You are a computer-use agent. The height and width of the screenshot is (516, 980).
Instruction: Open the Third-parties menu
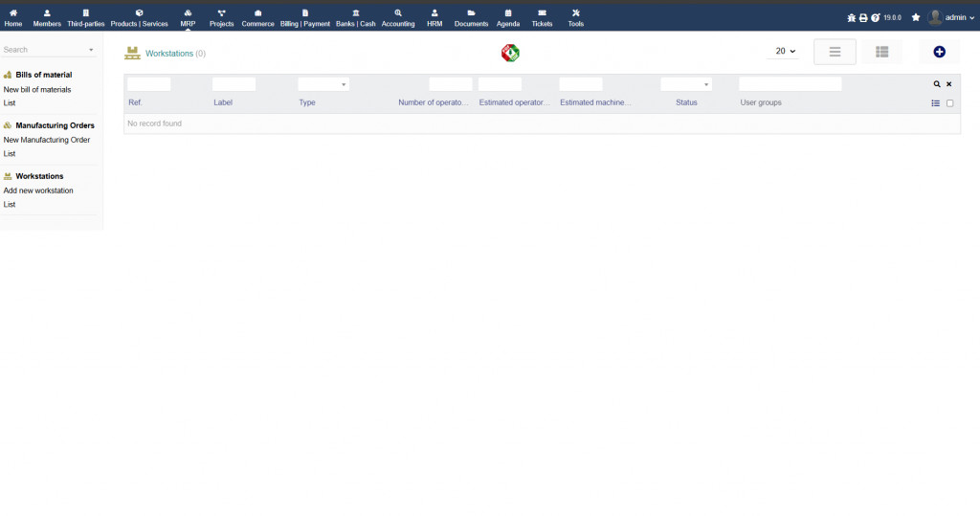[85, 18]
